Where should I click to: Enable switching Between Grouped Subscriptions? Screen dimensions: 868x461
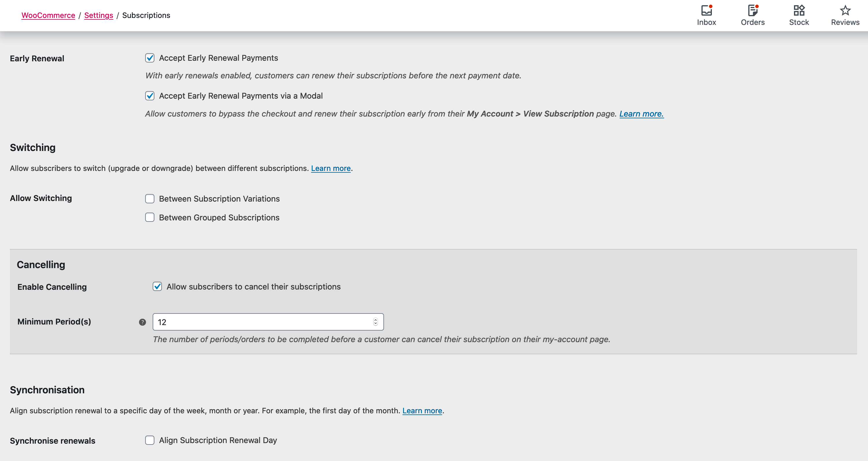[x=149, y=217]
